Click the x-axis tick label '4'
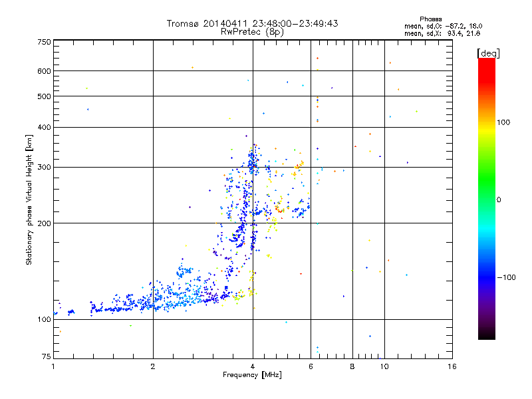This screenshot has width=532, height=399. pos(253,366)
